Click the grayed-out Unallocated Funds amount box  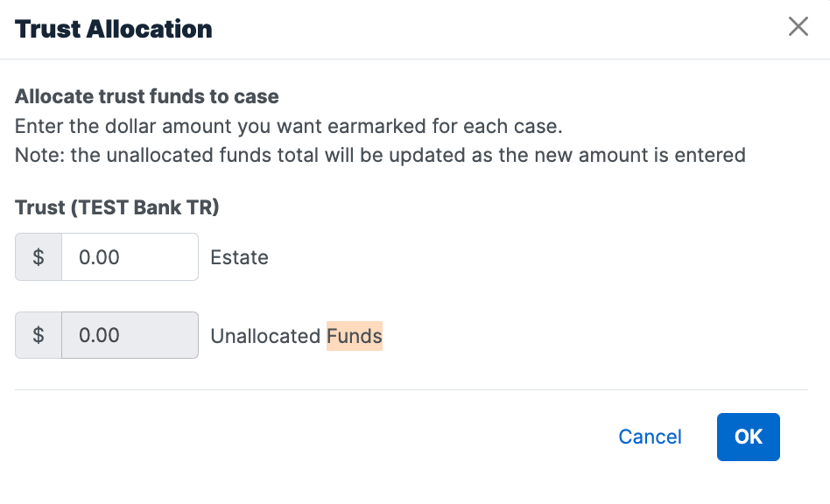(x=130, y=335)
